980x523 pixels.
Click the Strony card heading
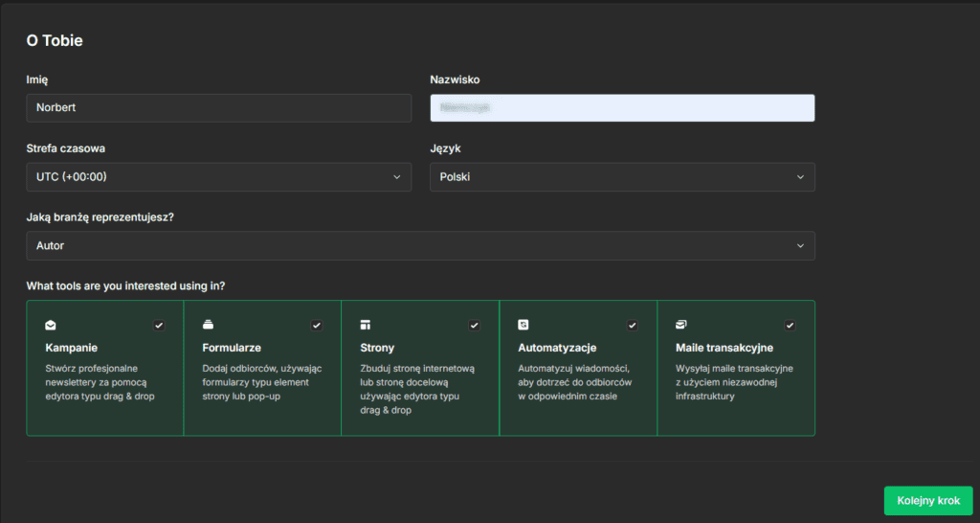tap(377, 348)
